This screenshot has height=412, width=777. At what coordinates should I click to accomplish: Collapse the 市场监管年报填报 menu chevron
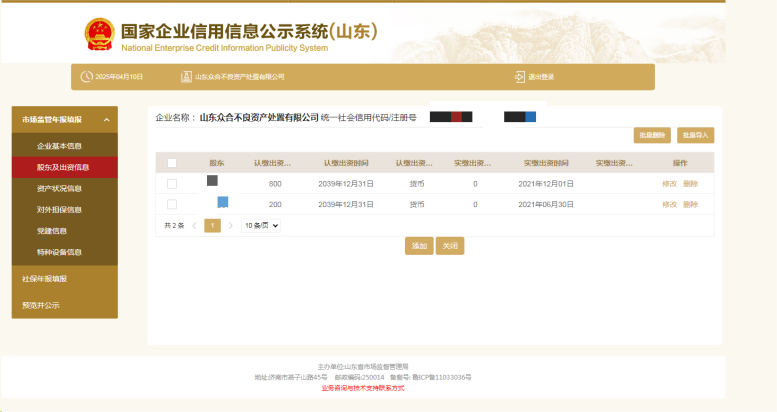point(107,119)
